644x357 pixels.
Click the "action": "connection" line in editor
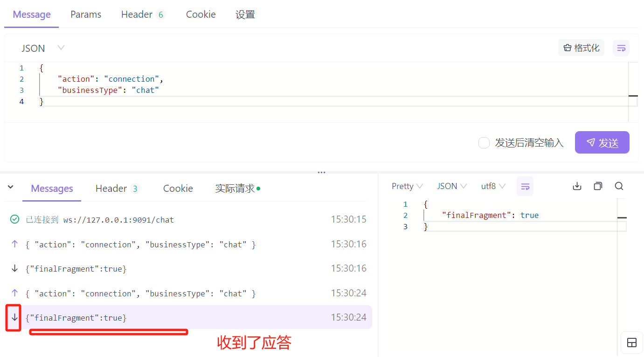pos(110,79)
